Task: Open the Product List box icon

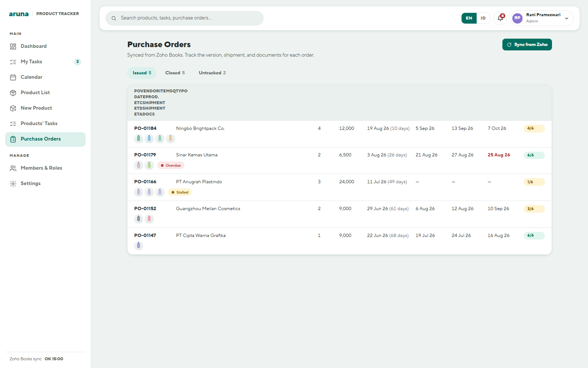Action: [13, 93]
